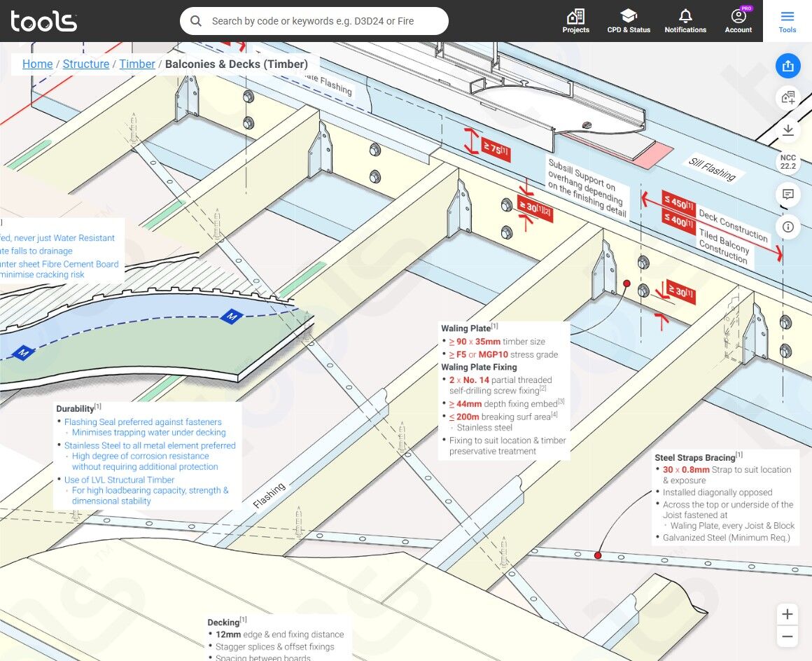This screenshot has height=661, width=812.
Task: Click the tools logo
Action: 43,21
